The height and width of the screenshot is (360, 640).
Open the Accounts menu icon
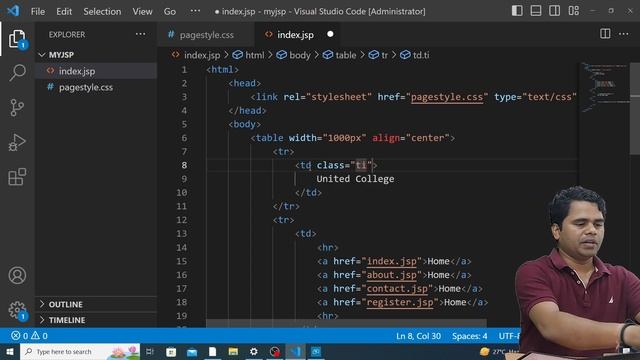17,276
